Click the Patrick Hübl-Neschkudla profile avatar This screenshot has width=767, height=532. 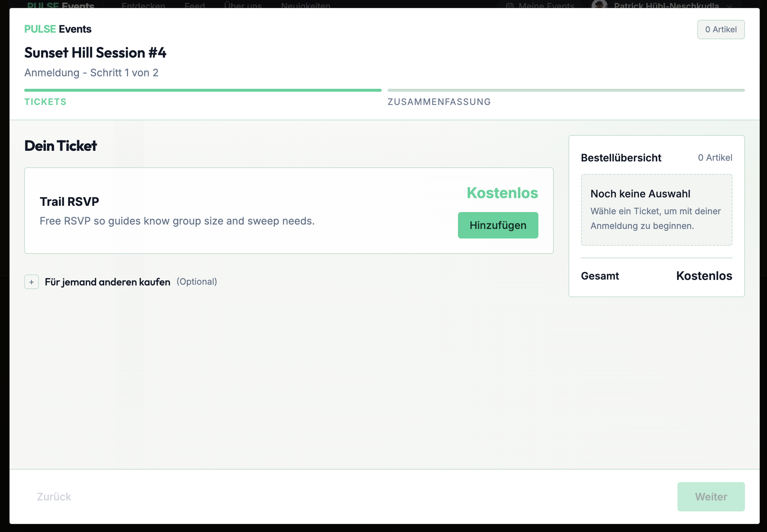point(599,5)
